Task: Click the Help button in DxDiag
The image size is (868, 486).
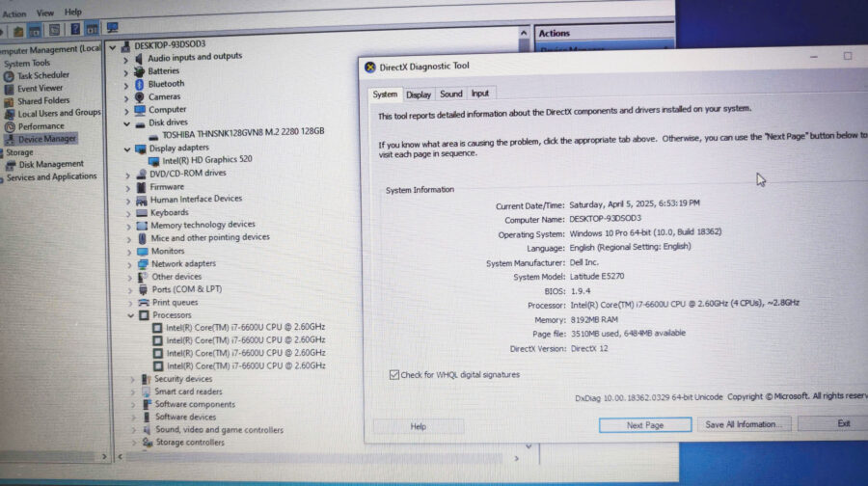Action: click(x=419, y=426)
